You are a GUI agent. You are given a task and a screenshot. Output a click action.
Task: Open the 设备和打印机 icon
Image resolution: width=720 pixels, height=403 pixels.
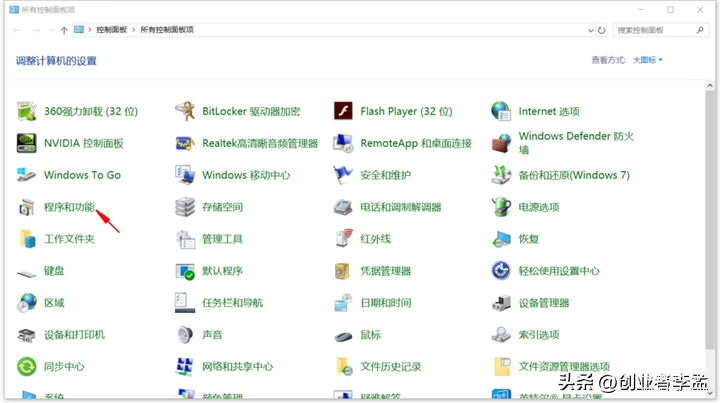coord(26,335)
